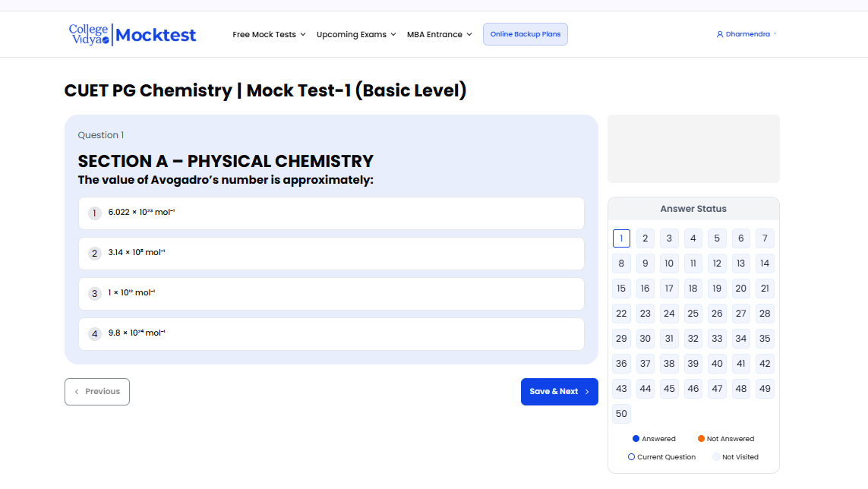
Task: Click the College Vidya Mocktest logo
Action: 132,34
